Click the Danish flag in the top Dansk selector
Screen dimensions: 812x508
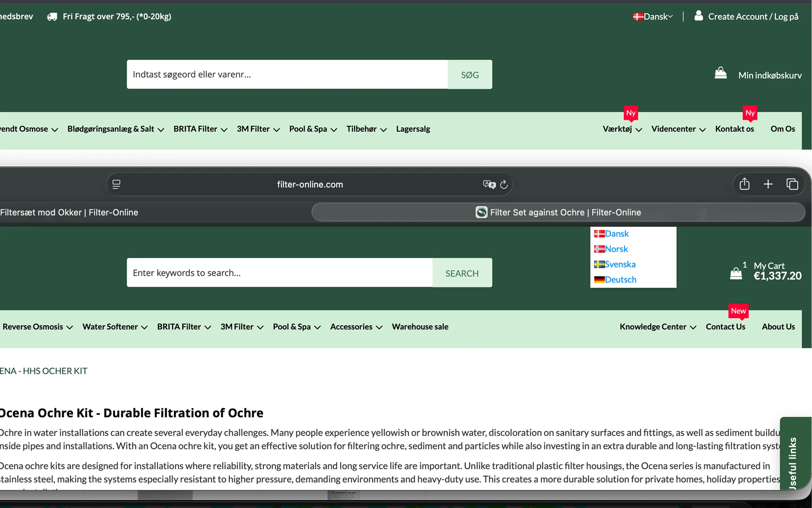[x=638, y=16]
